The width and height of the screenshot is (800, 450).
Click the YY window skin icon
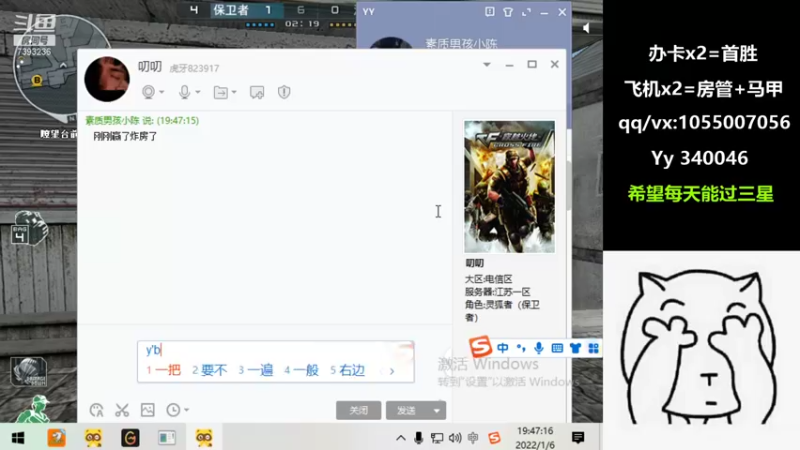click(508, 11)
